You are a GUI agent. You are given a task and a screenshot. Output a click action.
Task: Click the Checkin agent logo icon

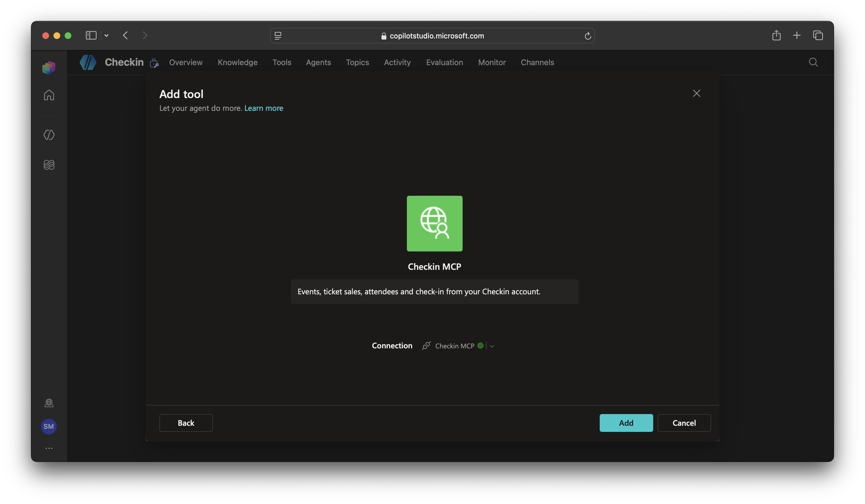88,62
